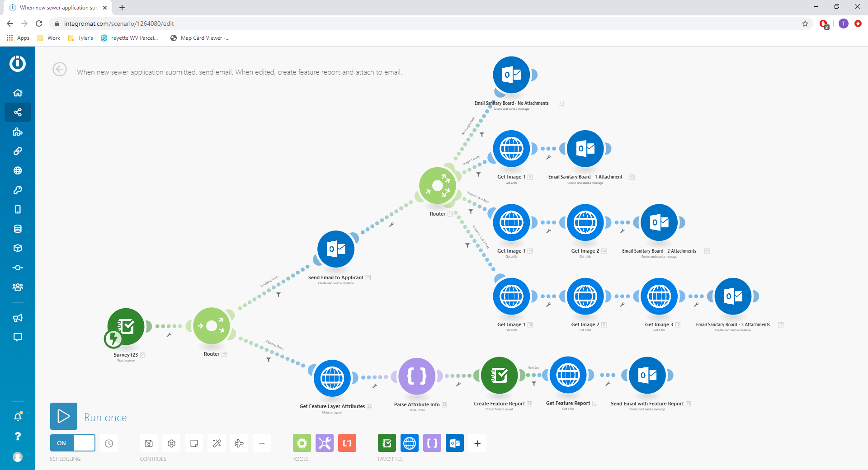Open Templates puzzle icon in sidebar
The width and height of the screenshot is (868, 470).
(x=18, y=132)
